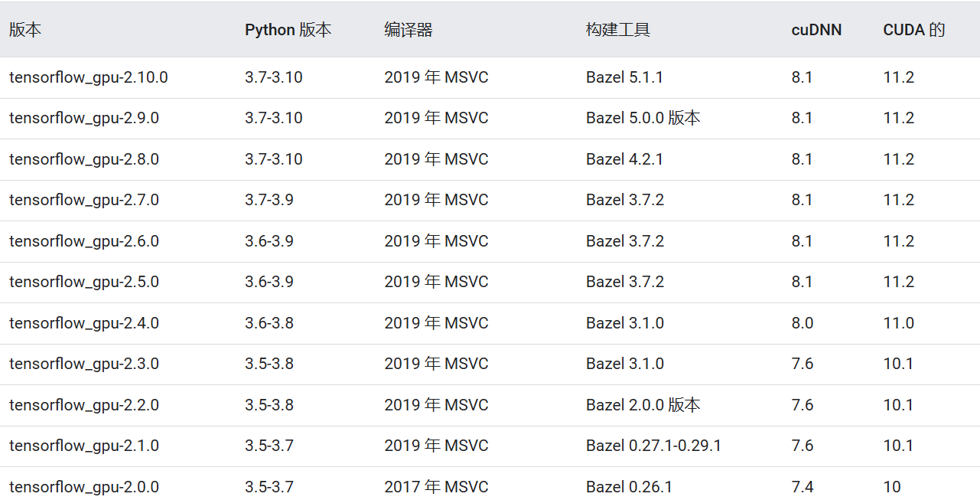This screenshot has height=500, width=980.
Task: Click Python 3.5-3.7 in tensorflow_gpu-2.1.0 row
Action: tap(269, 446)
